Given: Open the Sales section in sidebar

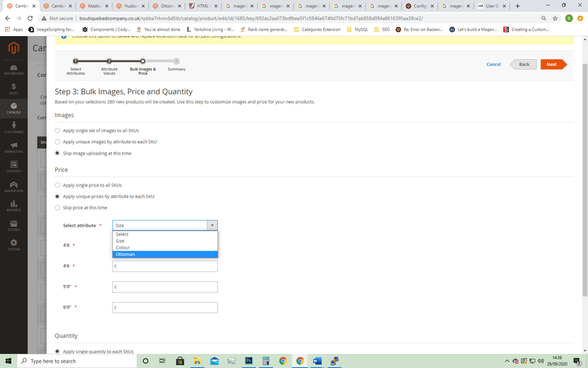Looking at the screenshot, I should pos(14,88).
